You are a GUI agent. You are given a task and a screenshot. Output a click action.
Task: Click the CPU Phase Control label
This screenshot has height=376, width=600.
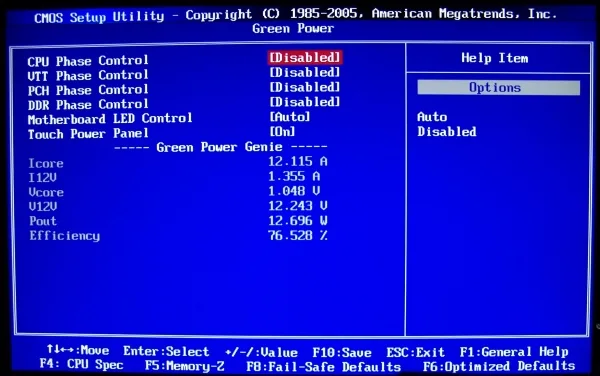[x=88, y=61]
